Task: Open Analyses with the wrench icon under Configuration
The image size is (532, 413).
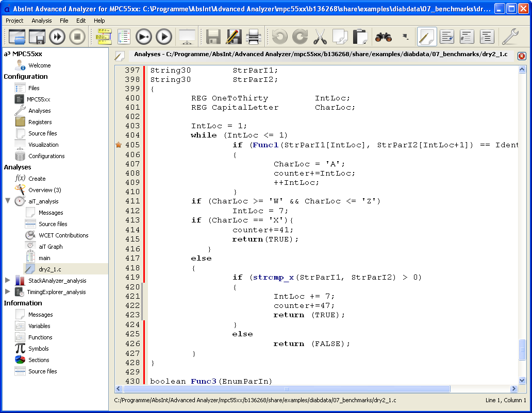Action: pos(33,111)
